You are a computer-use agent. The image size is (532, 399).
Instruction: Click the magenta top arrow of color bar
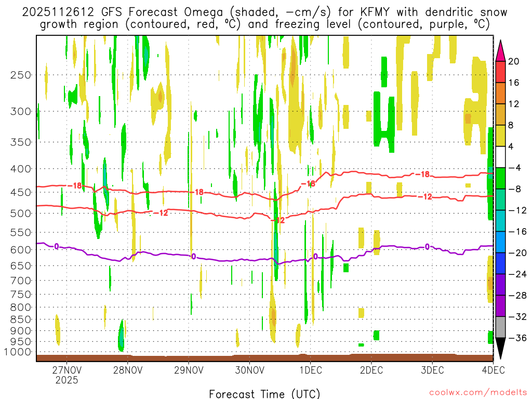(500, 50)
